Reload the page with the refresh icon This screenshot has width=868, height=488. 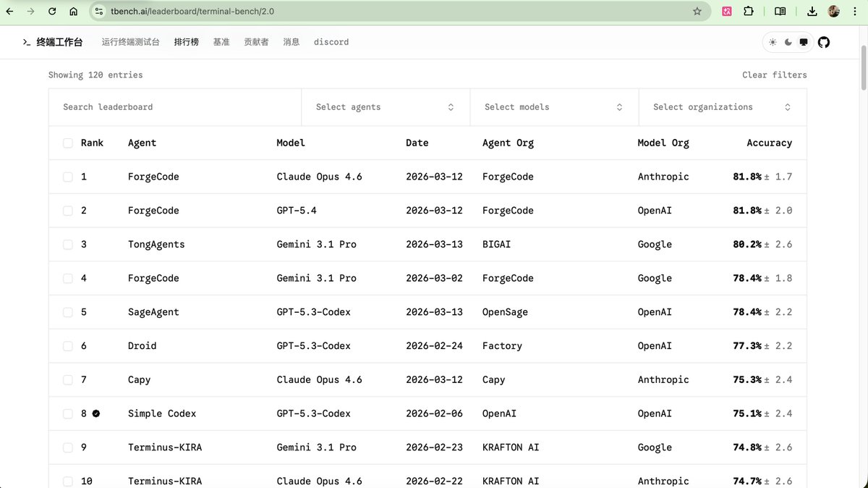(x=52, y=12)
